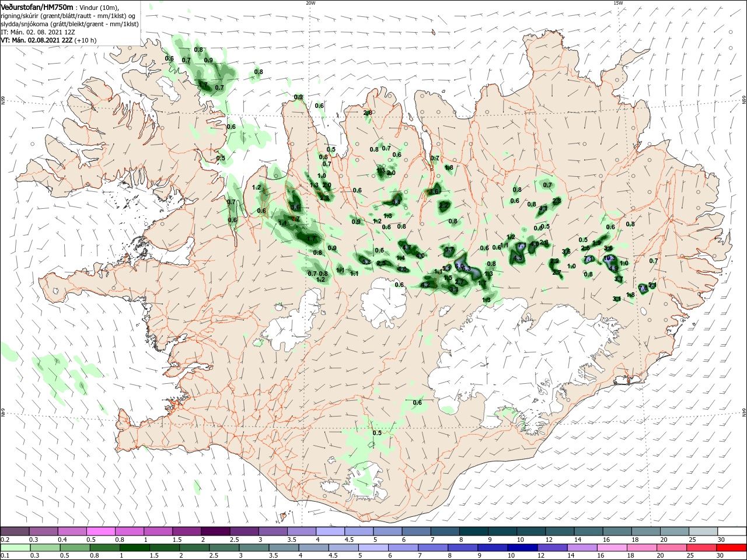Image resolution: width=747 pixels, height=560 pixels.
Task: Click the 10.5 precipitation value on the map
Action: click(x=609, y=258)
